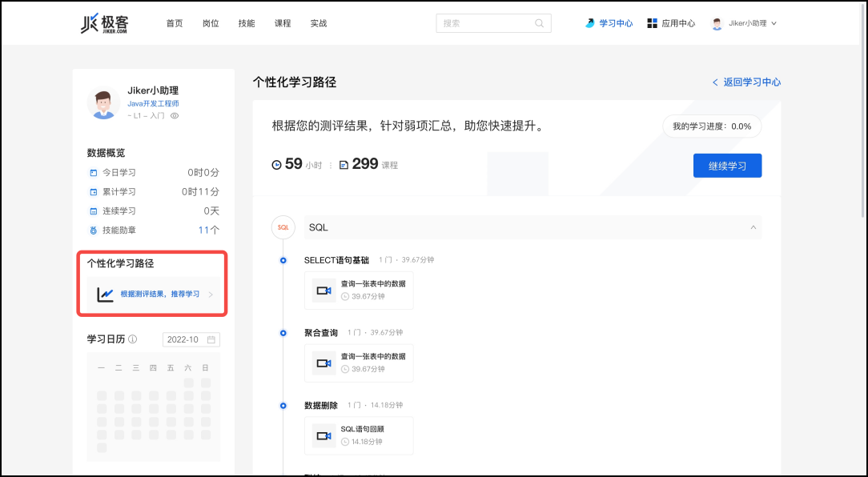Click the Jiker小助理 name in sidebar
This screenshot has width=868, height=477.
tap(153, 90)
